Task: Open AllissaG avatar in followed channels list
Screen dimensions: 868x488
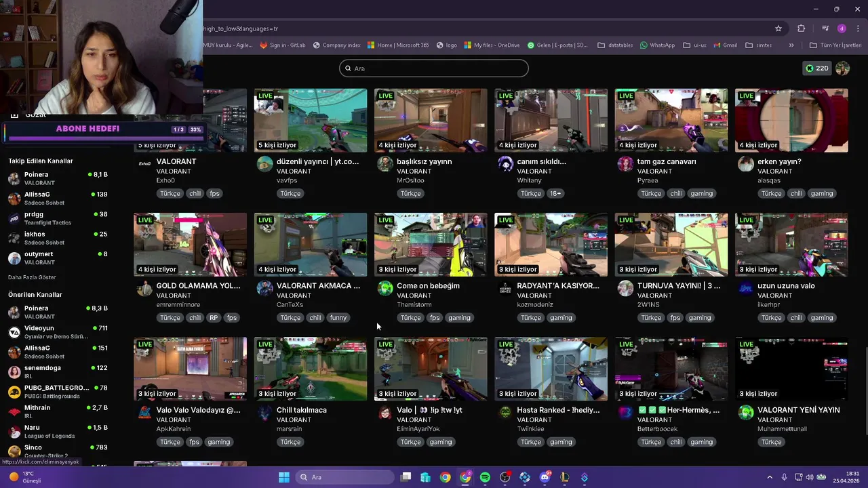Action: [x=14, y=199]
